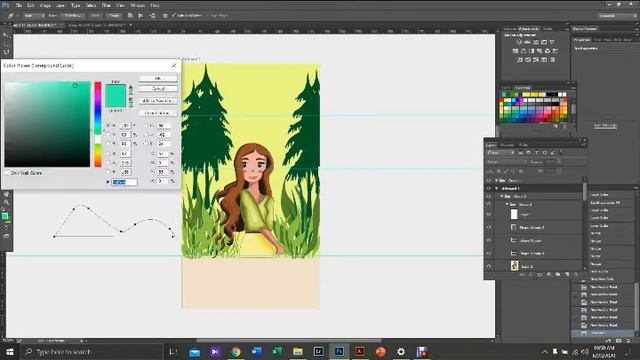Switch to the Paths tab

coord(523,145)
